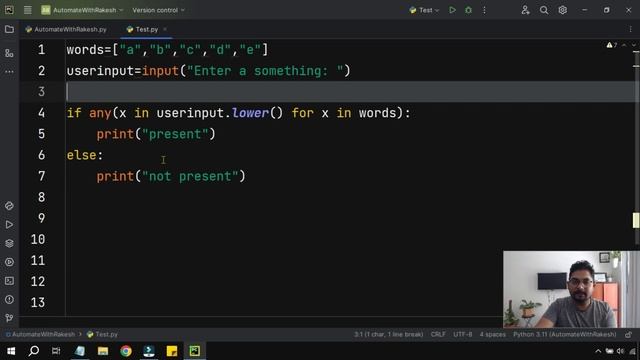Open the Git tool window
The width and height of the screenshot is (640, 360).
click(9, 318)
